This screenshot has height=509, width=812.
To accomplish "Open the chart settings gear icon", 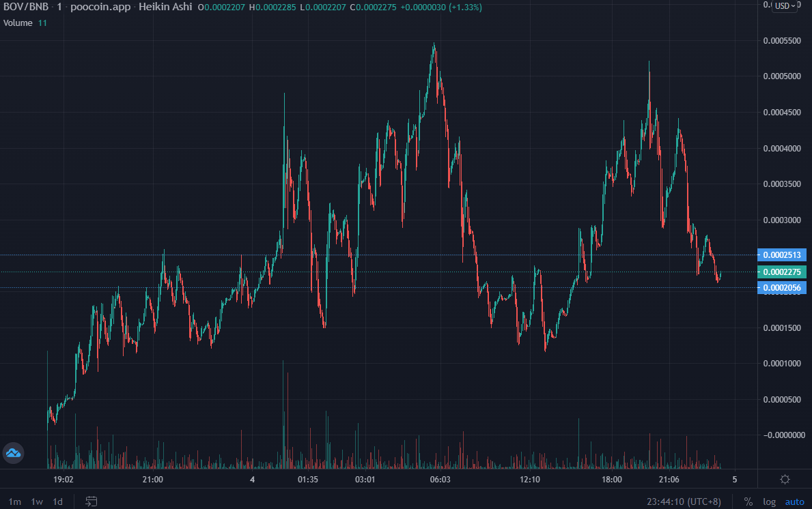I will 785,480.
